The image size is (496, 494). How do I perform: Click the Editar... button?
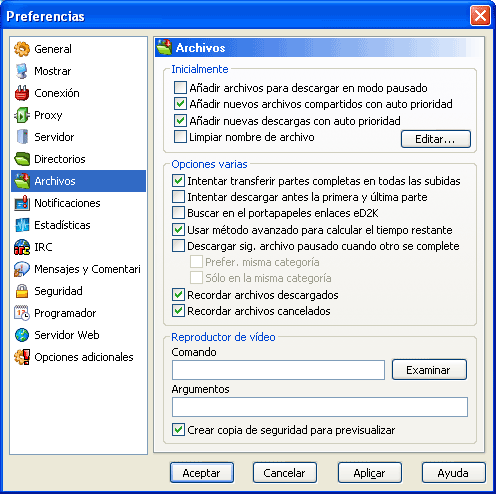pos(436,139)
